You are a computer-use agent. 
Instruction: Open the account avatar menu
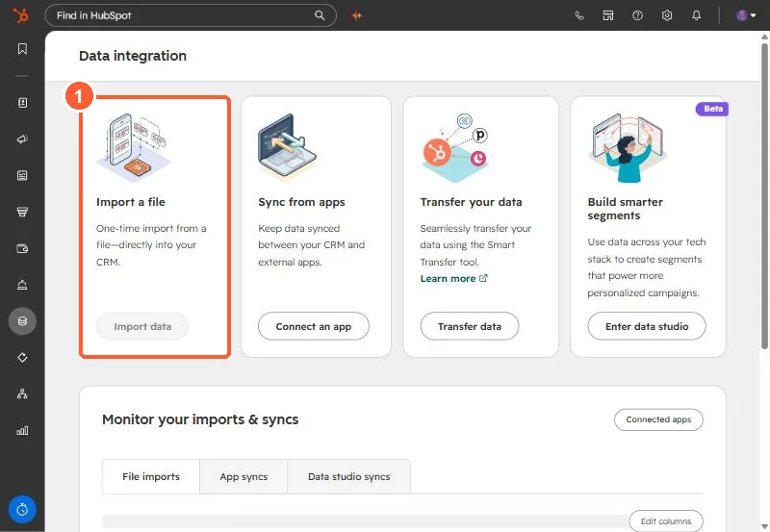tap(745, 15)
